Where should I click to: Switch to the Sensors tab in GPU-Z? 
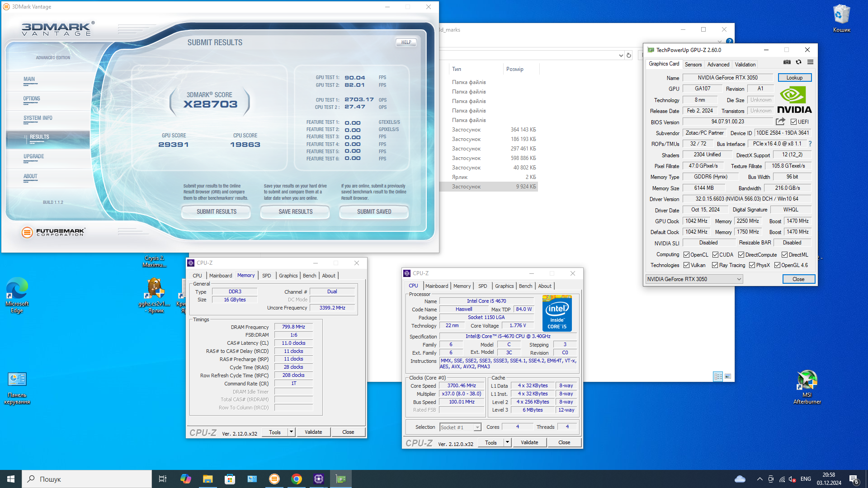pos(693,65)
